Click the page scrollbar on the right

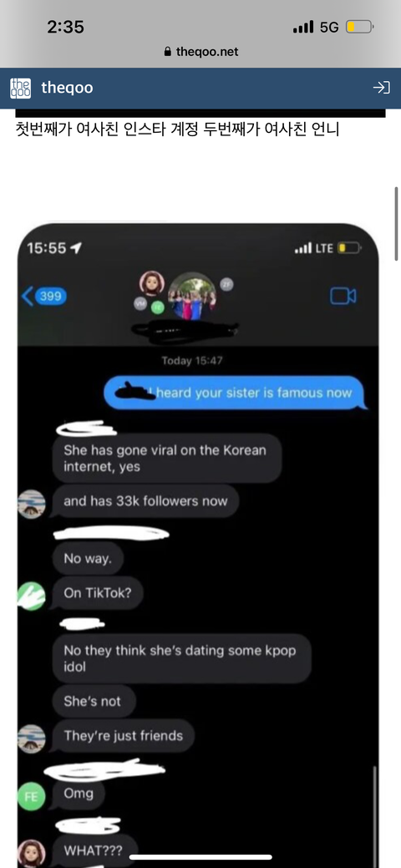point(396,224)
